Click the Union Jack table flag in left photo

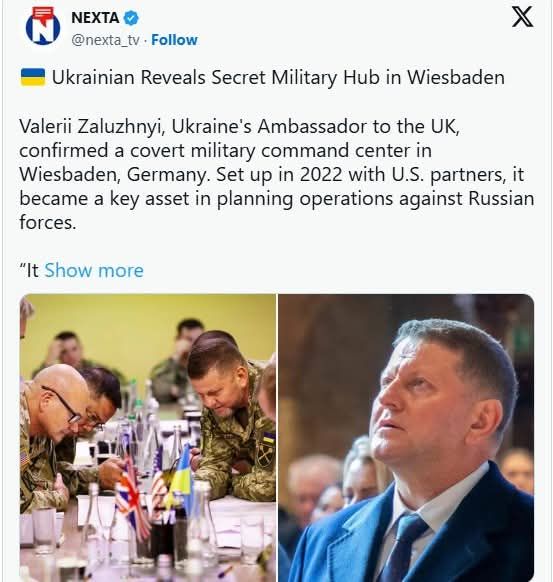tap(130, 497)
